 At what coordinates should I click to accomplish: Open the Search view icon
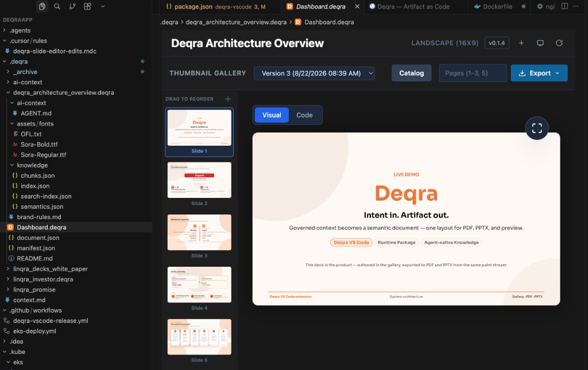[57, 6]
